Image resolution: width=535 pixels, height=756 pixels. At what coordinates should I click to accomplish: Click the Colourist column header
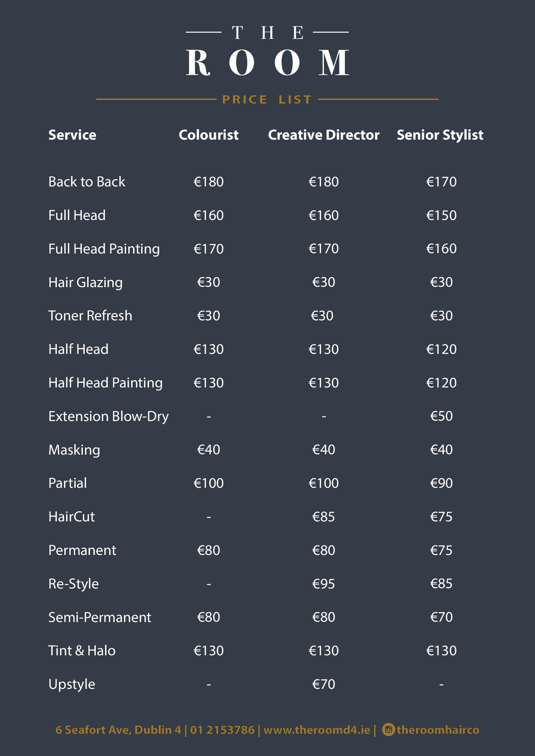click(x=208, y=135)
